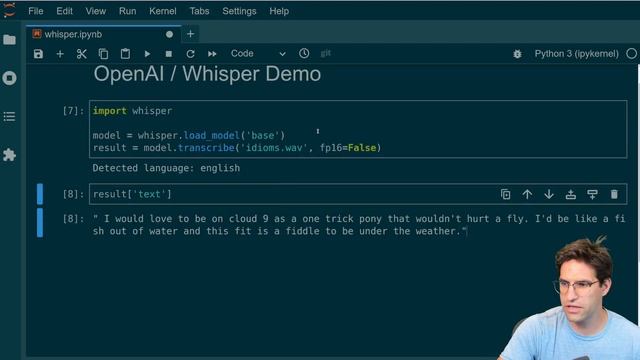
Task: Click the unsaved dot on whisper.ipynb tab
Action: [x=169, y=34]
